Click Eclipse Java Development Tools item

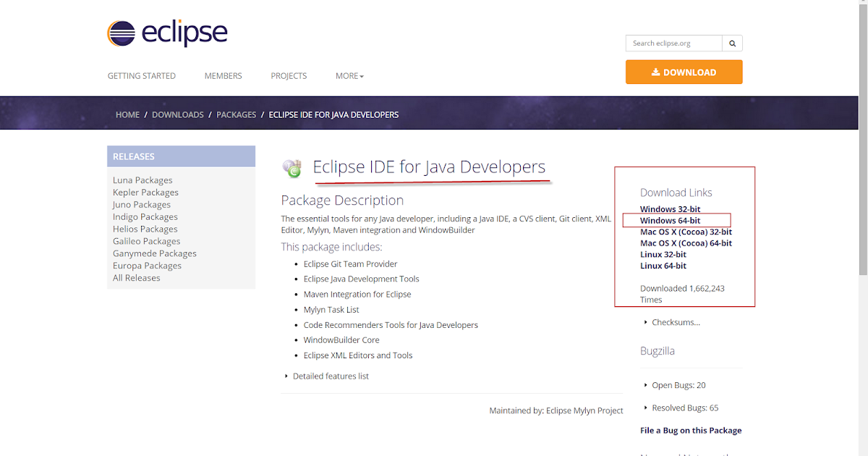pyautogui.click(x=361, y=279)
